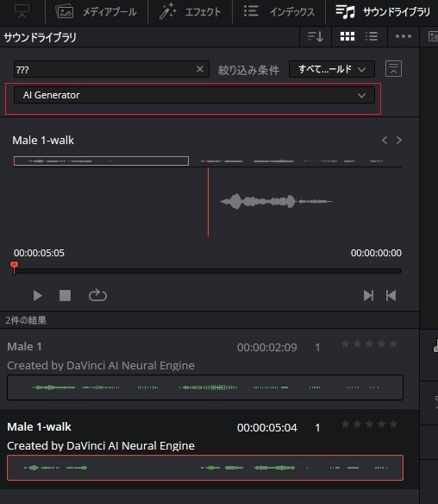Click the 2件の結果 results label
The image size is (438, 504).
[x=26, y=320]
